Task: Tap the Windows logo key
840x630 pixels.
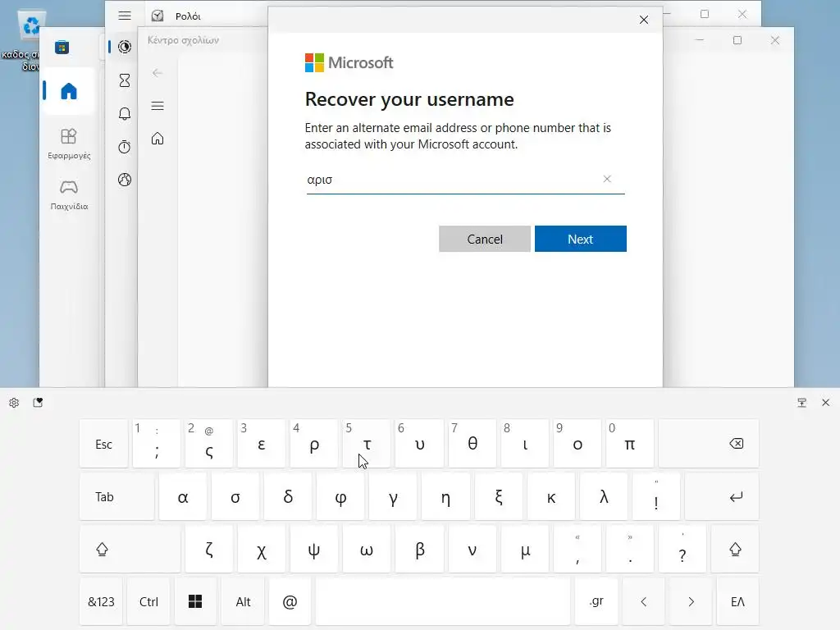Action: [x=195, y=601]
